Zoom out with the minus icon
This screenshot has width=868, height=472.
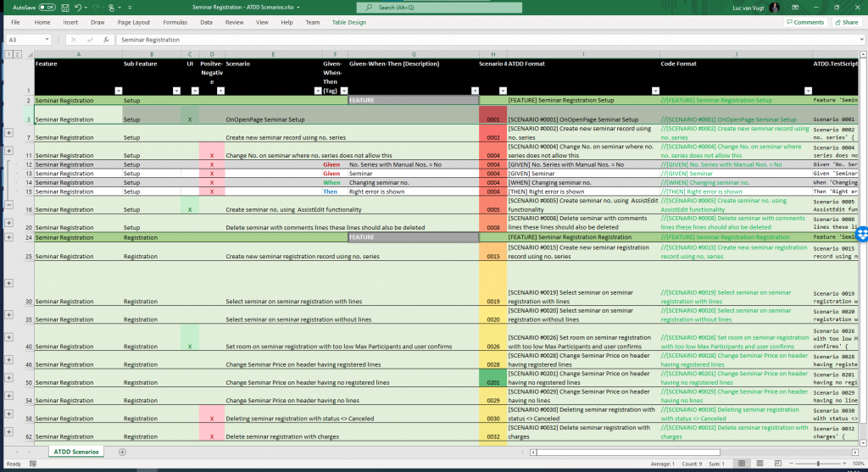pyautogui.click(x=791, y=464)
